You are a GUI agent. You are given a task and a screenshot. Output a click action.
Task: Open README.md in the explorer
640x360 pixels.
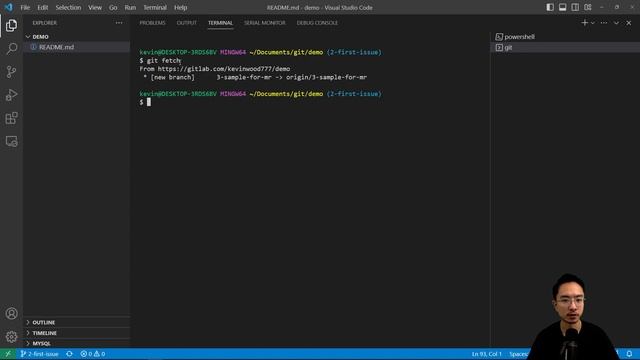click(76, 47)
